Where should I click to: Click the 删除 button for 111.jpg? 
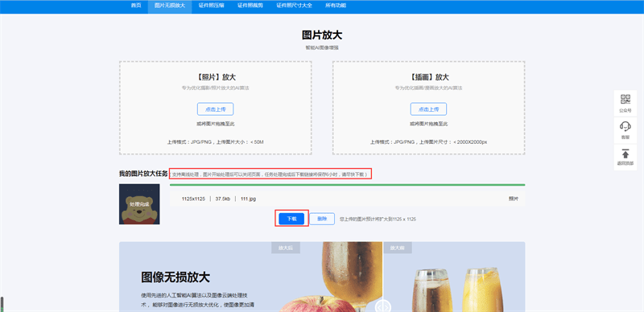pos(322,219)
